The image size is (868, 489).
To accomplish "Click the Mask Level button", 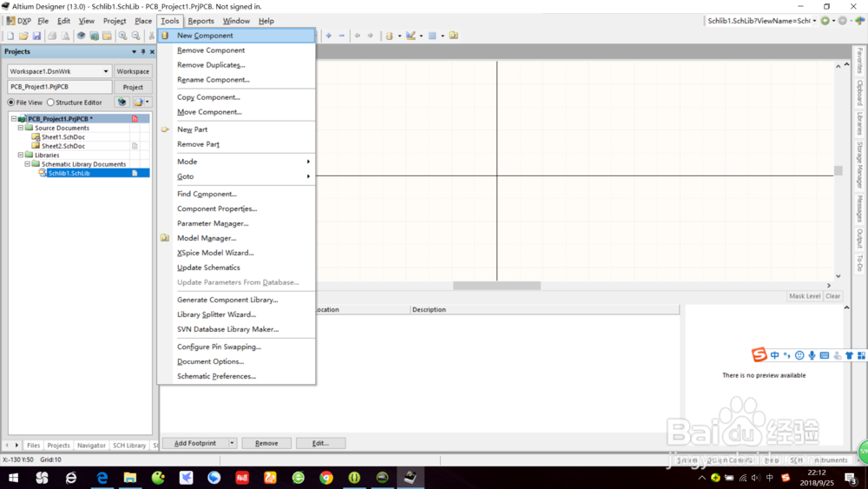I will pos(805,296).
